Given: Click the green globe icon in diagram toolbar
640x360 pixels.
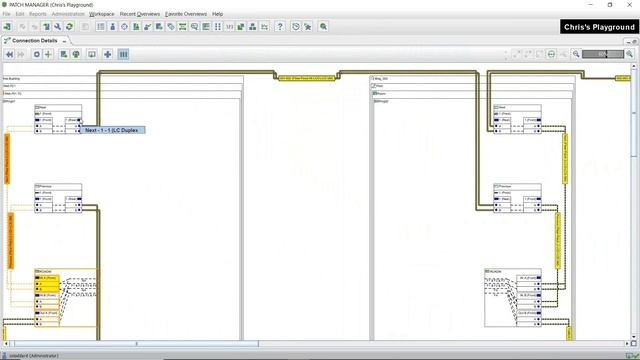Looking at the screenshot, I should (x=76, y=54).
